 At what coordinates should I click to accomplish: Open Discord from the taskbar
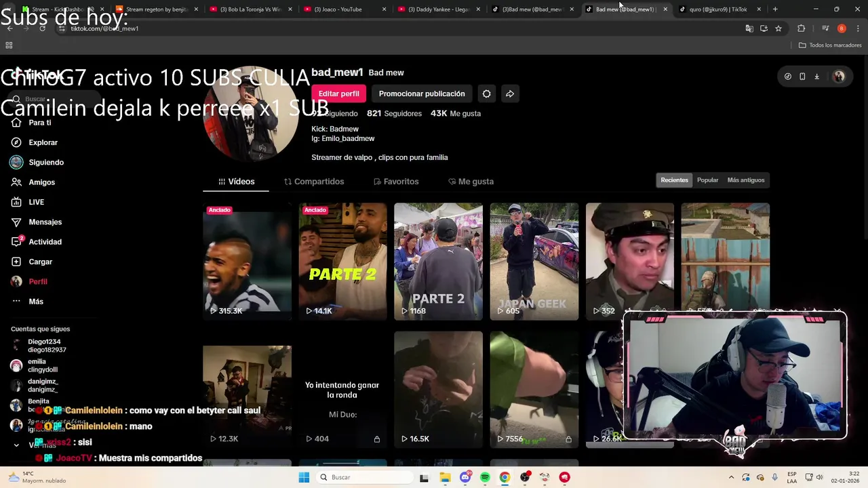(x=465, y=477)
